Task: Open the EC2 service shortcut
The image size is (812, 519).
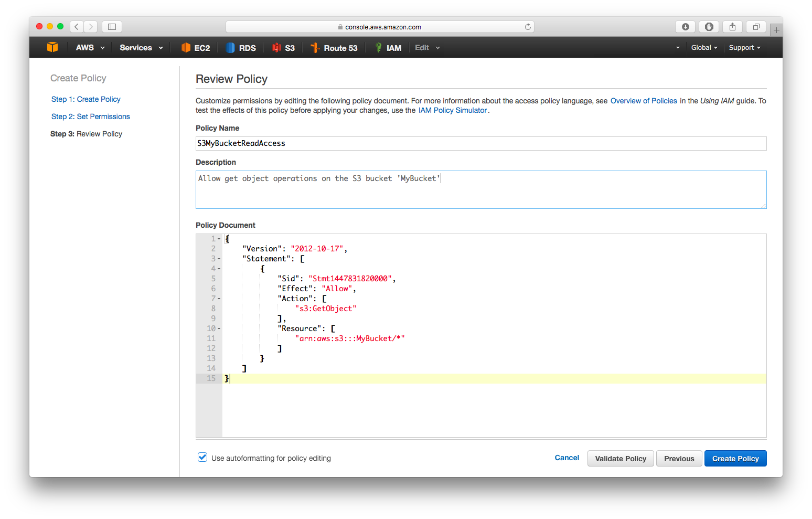Action: tap(196, 48)
